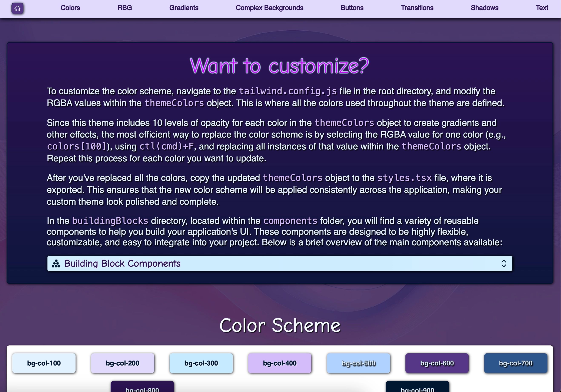Screen dimensions: 561x392
Task: Select the bg-col-300 swatch
Action: click(x=201, y=363)
